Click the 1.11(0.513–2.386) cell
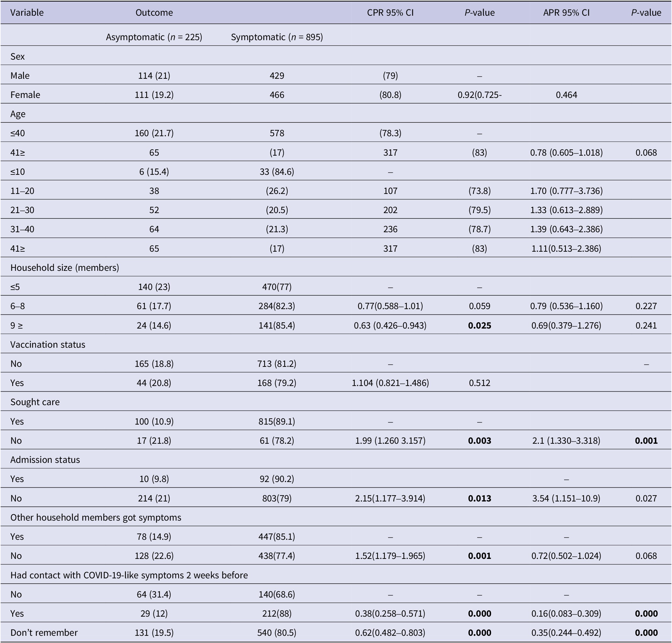 [x=567, y=249]
